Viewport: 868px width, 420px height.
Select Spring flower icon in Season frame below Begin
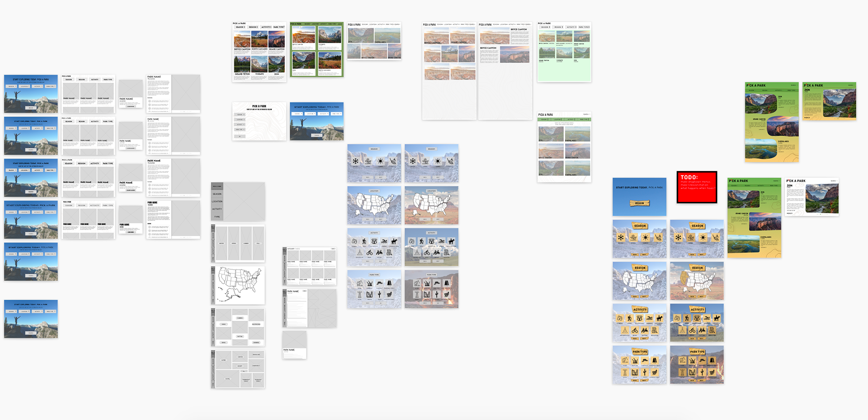(x=633, y=238)
